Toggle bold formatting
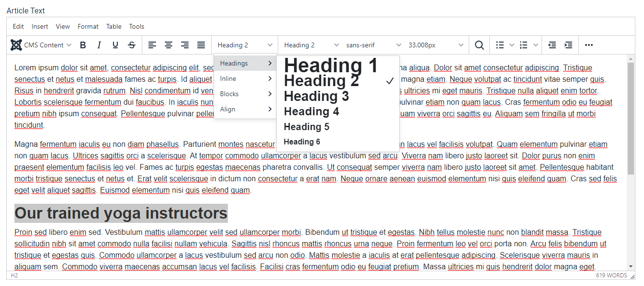 (x=83, y=45)
